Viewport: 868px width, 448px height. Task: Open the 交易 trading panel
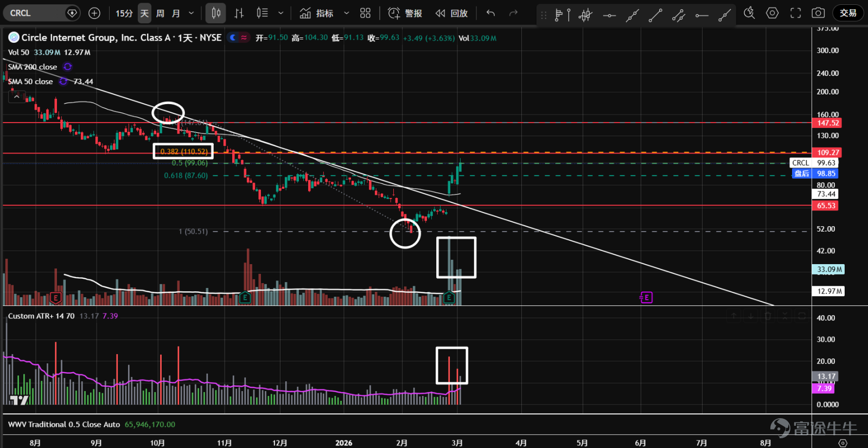coord(848,13)
